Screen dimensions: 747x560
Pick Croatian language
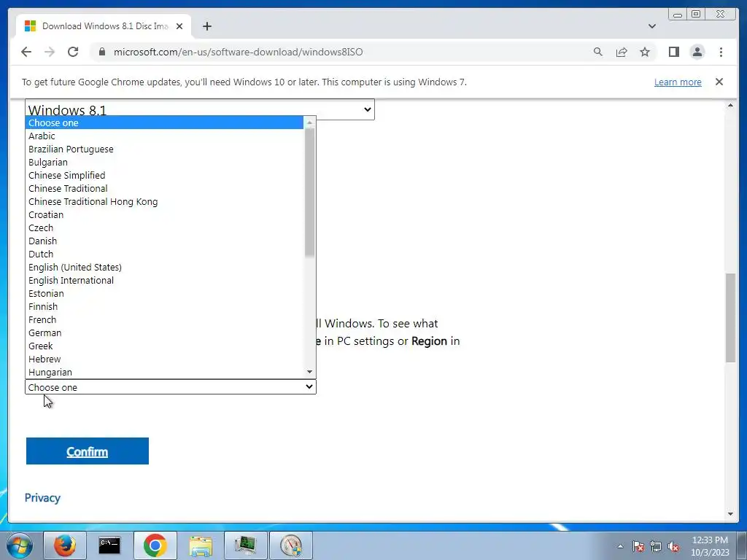pos(164,215)
